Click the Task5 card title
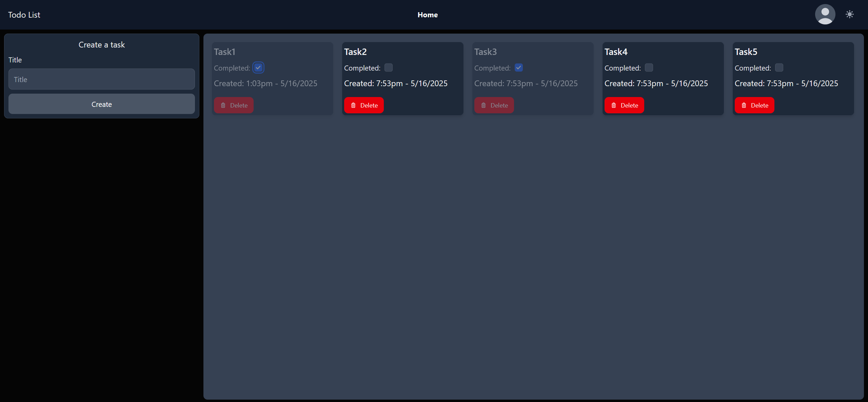868x402 pixels. [x=746, y=52]
